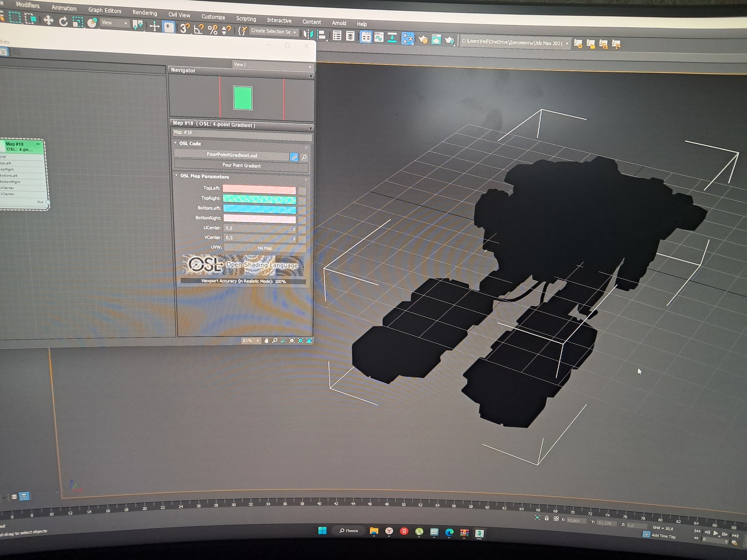747x560 pixels.
Task: Toggle Angle Snap in toolbar
Action: click(198, 29)
